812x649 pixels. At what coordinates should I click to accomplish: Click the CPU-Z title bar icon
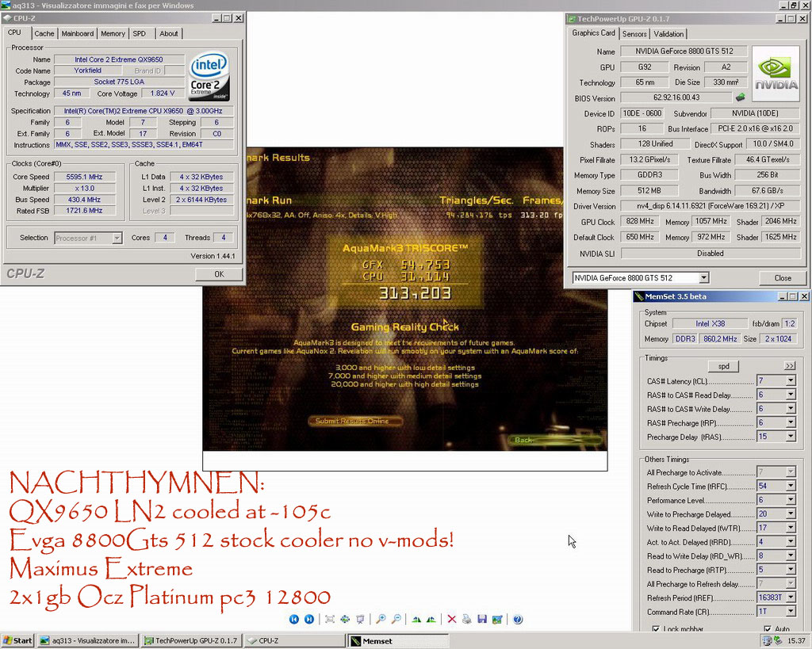7,17
